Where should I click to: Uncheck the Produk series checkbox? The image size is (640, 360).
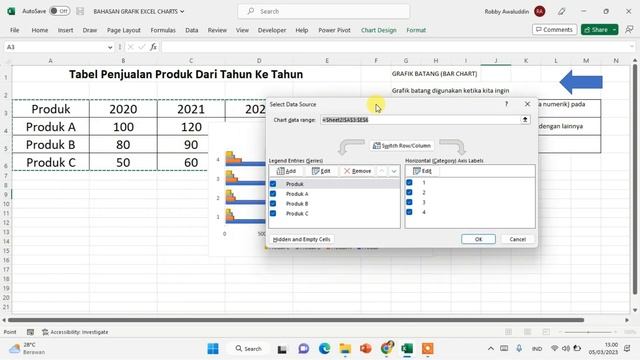click(x=273, y=184)
